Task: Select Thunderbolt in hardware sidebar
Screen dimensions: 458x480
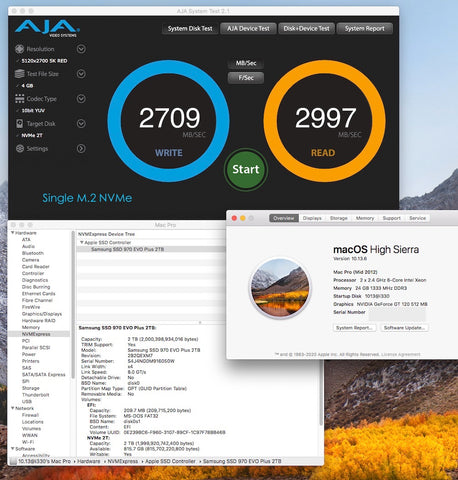Action: click(35, 395)
